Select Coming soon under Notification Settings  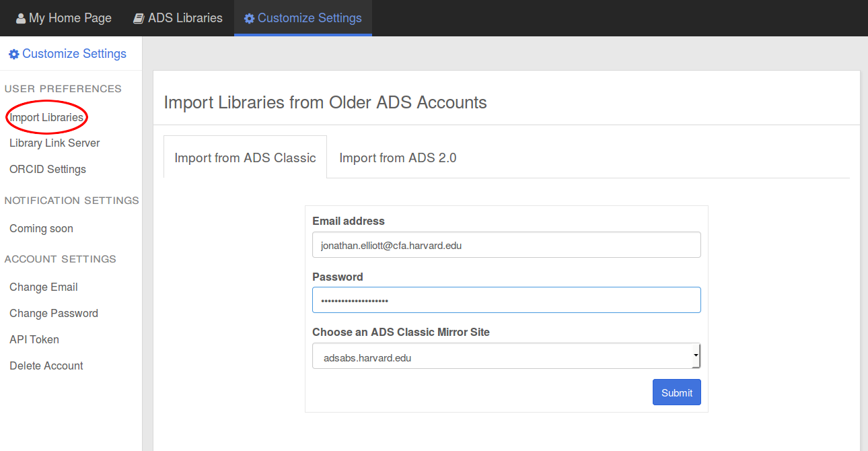(41, 229)
